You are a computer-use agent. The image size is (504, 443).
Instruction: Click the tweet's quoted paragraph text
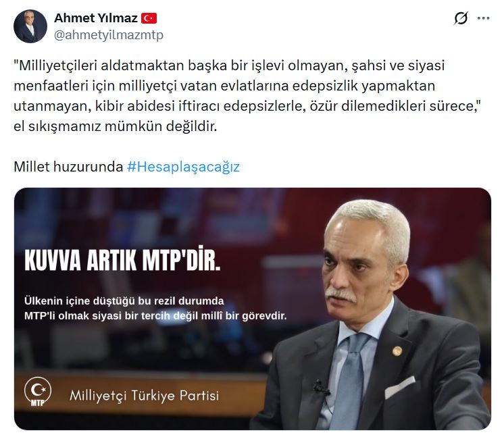[x=247, y=96]
